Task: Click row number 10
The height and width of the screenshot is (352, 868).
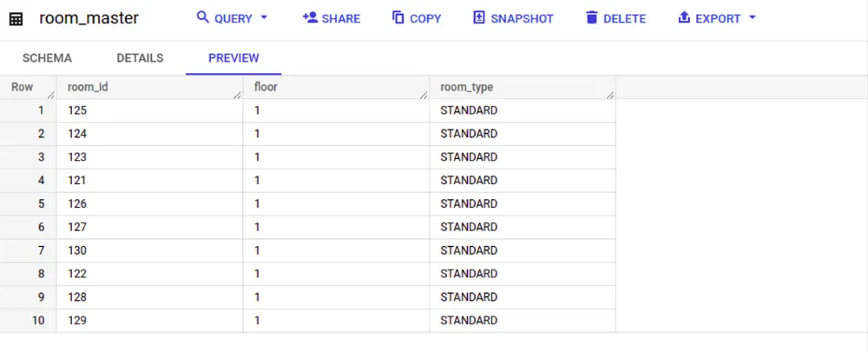Action: click(x=38, y=320)
